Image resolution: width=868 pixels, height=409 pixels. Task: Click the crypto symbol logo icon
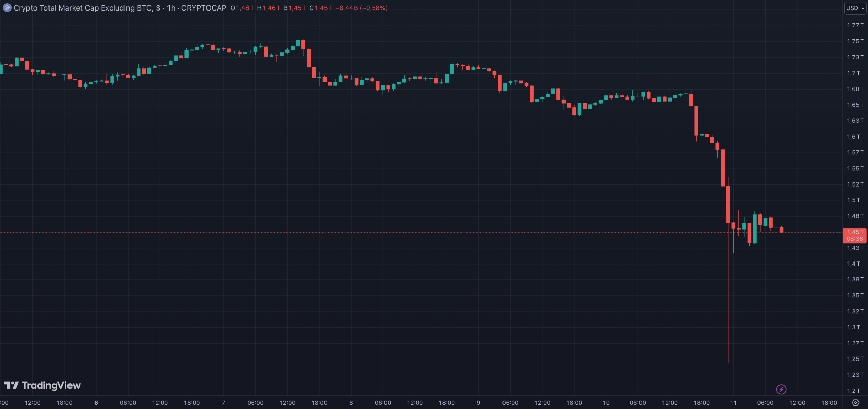point(7,8)
